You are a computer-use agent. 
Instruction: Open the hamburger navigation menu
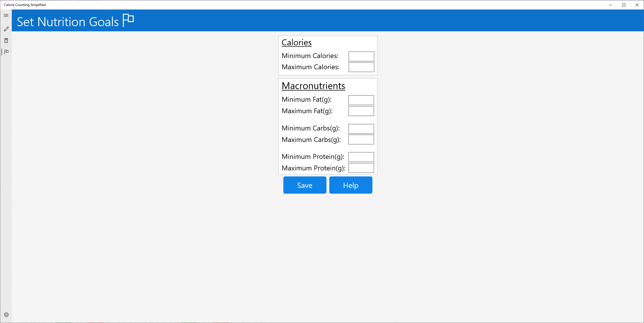pos(6,16)
